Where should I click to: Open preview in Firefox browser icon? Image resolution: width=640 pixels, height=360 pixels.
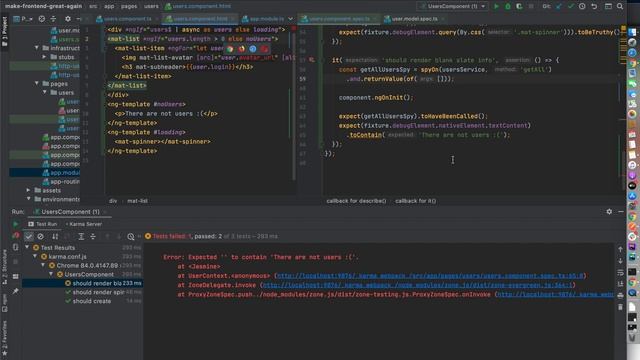[x=242, y=49]
